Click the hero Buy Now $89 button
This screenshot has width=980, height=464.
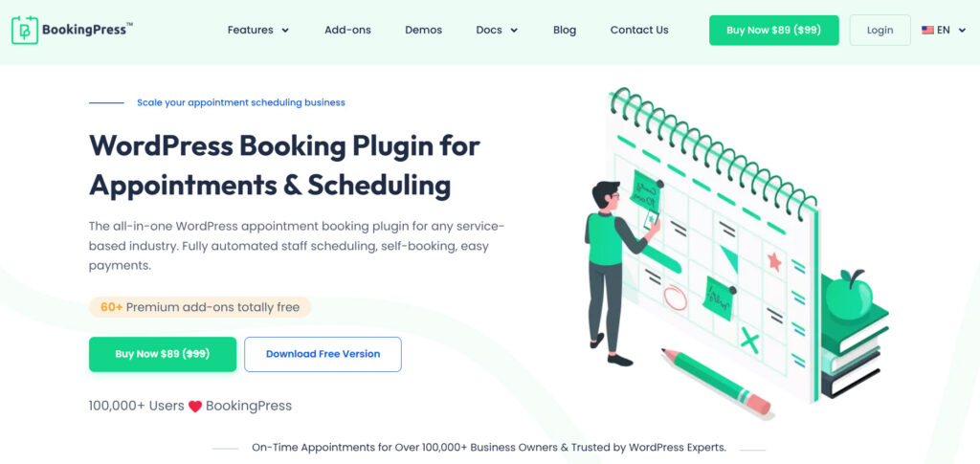(163, 354)
